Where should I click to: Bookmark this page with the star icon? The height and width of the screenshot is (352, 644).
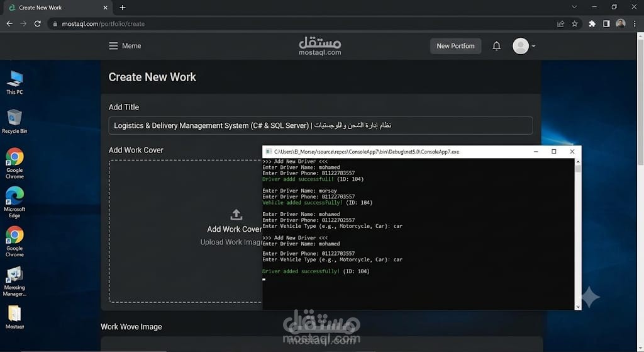click(x=575, y=24)
